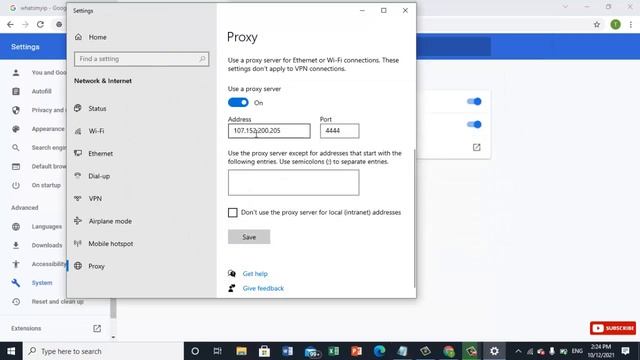Open Autofill in Chrome settings
The image size is (640, 360).
pyautogui.click(x=42, y=91)
